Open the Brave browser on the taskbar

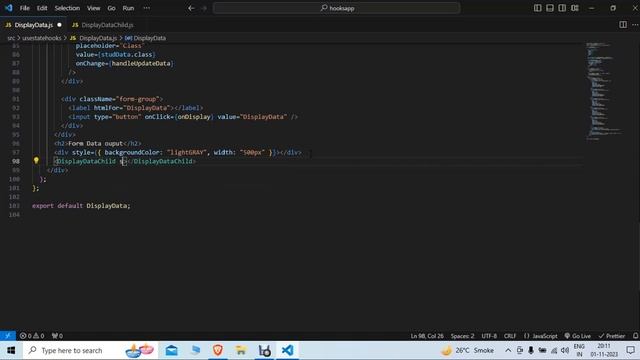click(x=218, y=350)
